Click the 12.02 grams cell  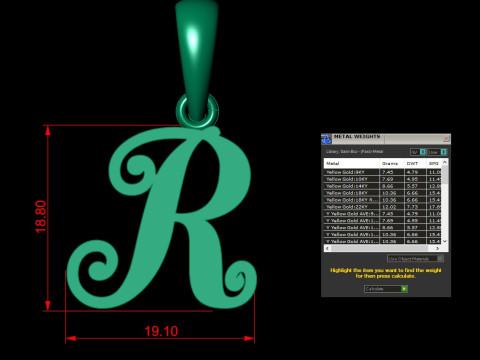392,207
